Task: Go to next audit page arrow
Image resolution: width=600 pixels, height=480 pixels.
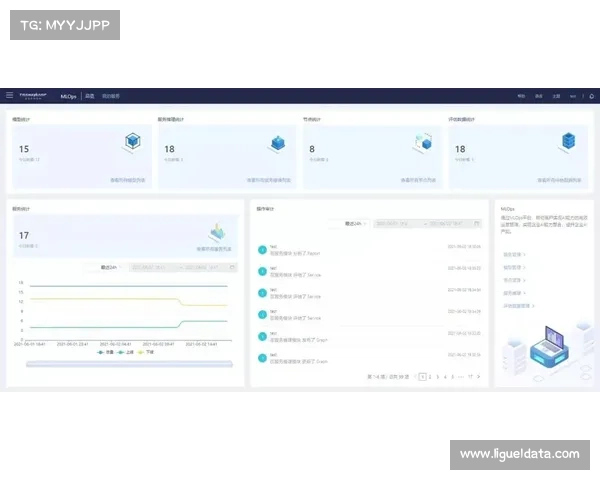Action: click(478, 377)
